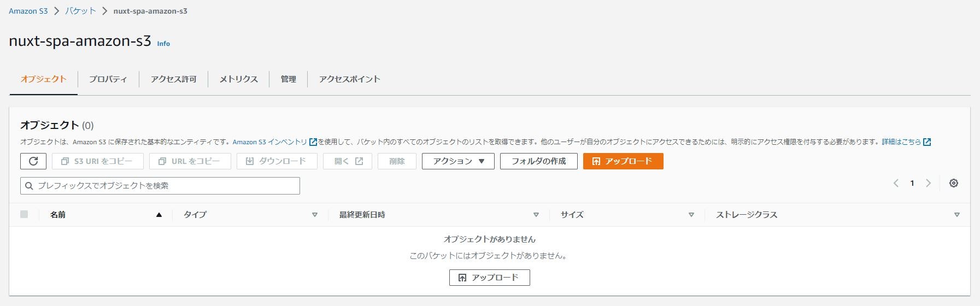980x306 pixels.
Task: Sort the タイプ column arrow
Action: [x=315, y=215]
